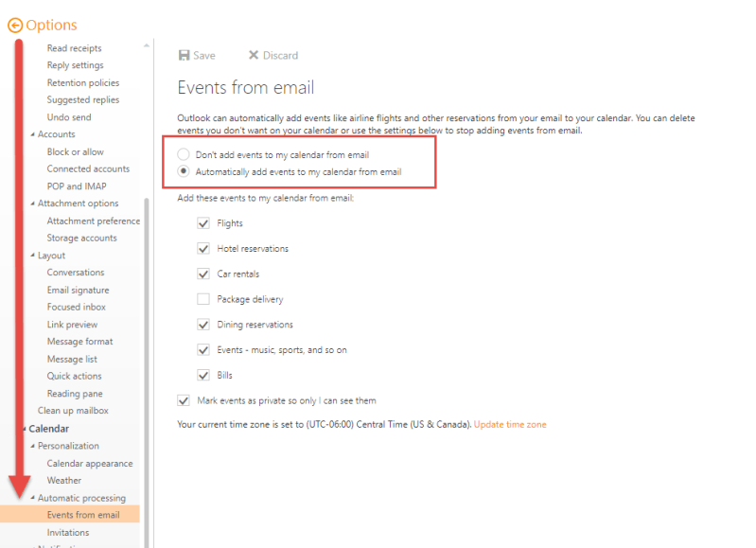Click the Discard X icon
The image size is (756, 548).
254,56
